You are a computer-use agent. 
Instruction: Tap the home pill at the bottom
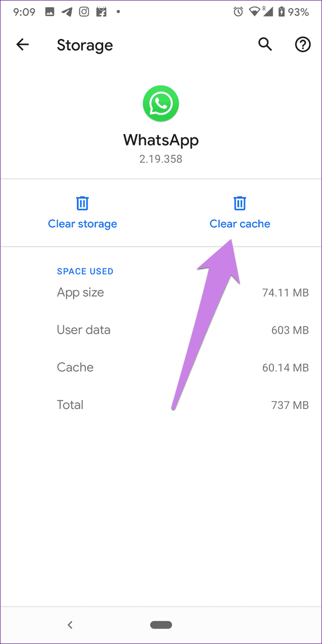pos(161,625)
